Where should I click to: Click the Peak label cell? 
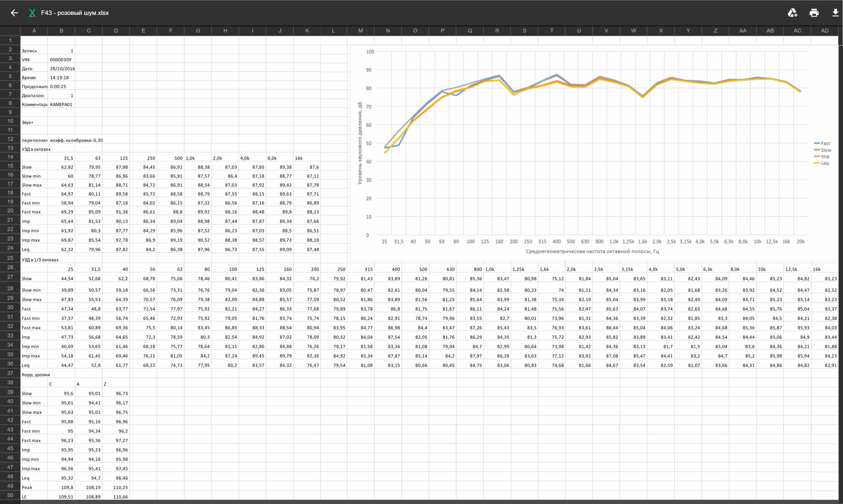(x=34, y=487)
